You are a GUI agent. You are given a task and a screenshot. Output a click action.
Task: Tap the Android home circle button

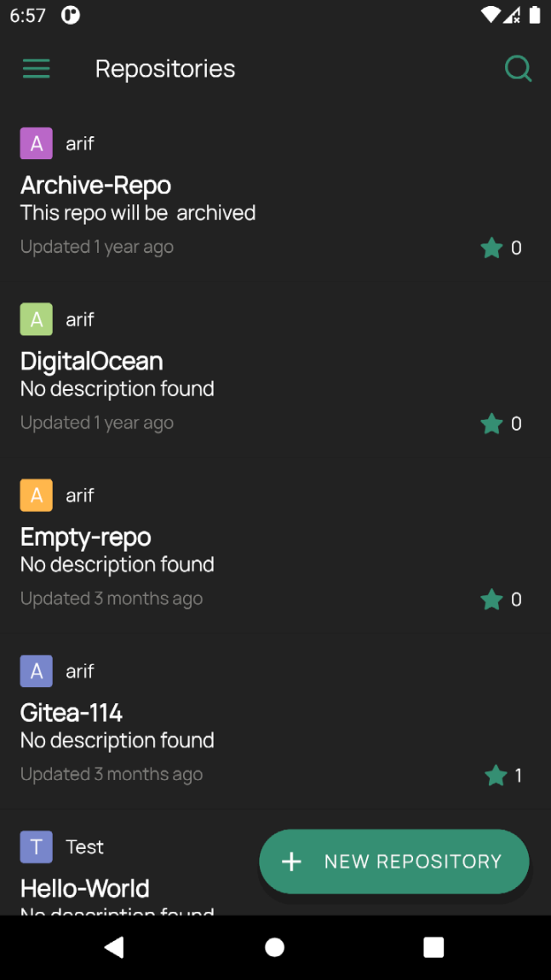point(274,947)
